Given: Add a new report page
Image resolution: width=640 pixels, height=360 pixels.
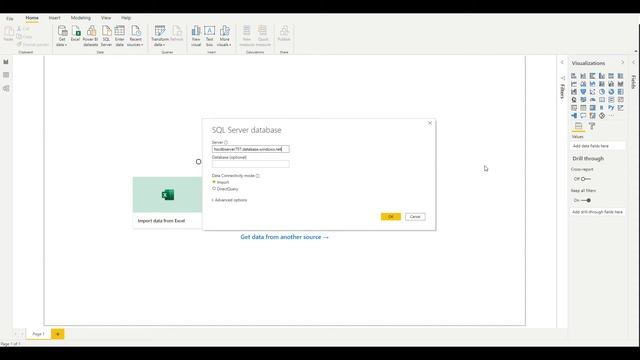Looking at the screenshot, I should tap(58, 334).
